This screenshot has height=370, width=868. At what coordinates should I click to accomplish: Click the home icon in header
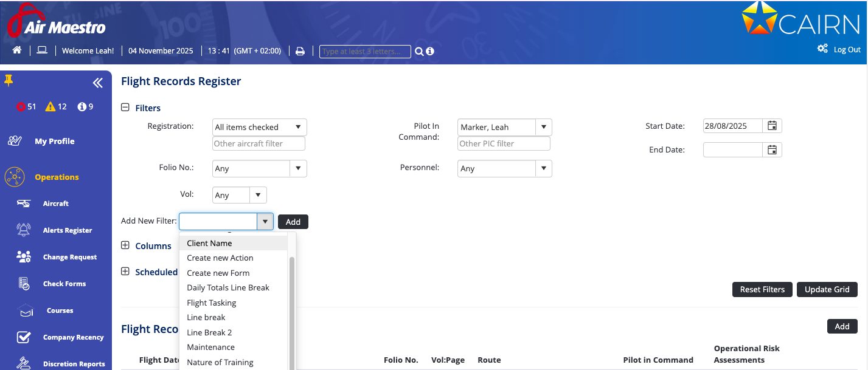tap(17, 50)
